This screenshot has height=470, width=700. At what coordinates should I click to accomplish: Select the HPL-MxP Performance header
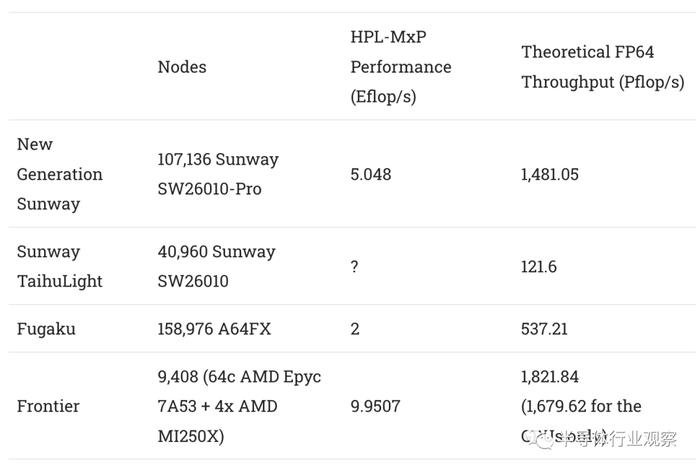(400, 67)
